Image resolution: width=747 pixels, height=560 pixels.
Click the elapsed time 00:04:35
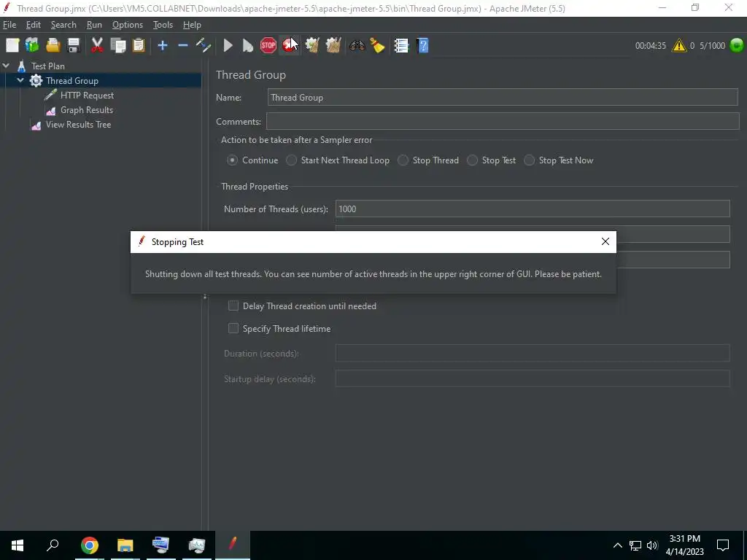point(650,46)
